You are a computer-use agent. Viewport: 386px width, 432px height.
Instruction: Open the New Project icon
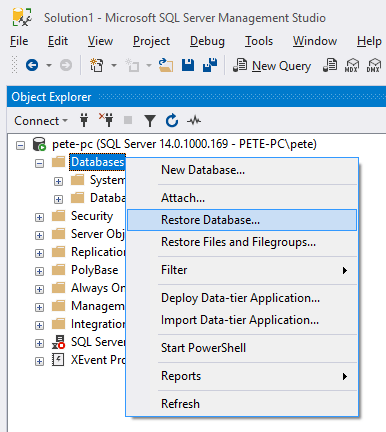point(97,65)
